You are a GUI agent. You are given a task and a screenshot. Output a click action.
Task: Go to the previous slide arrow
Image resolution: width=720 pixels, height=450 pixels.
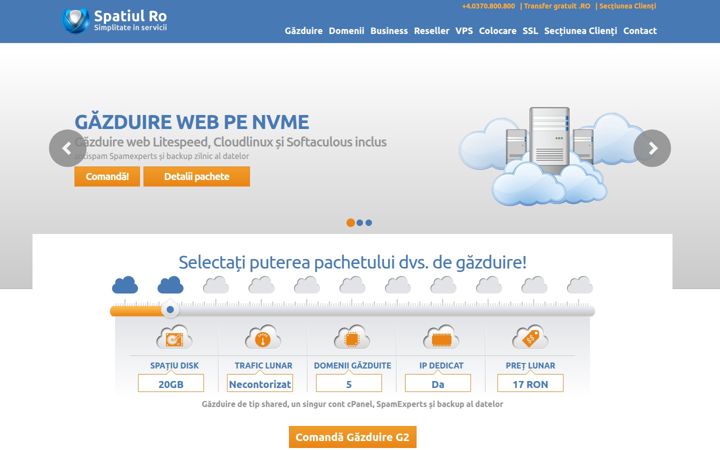point(68,148)
